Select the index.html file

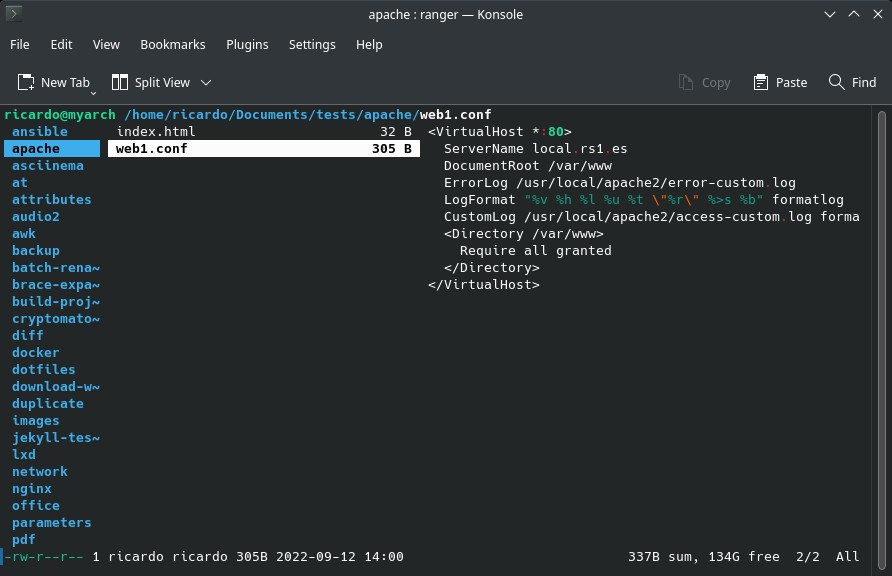pos(264,131)
